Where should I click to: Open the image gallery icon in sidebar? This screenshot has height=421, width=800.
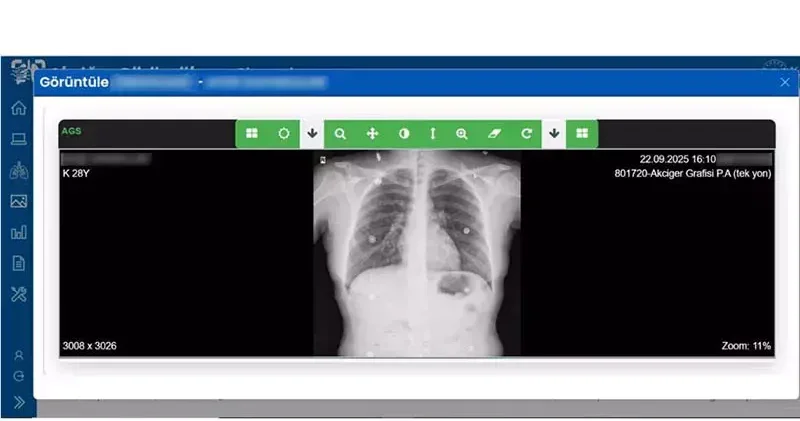point(18,201)
